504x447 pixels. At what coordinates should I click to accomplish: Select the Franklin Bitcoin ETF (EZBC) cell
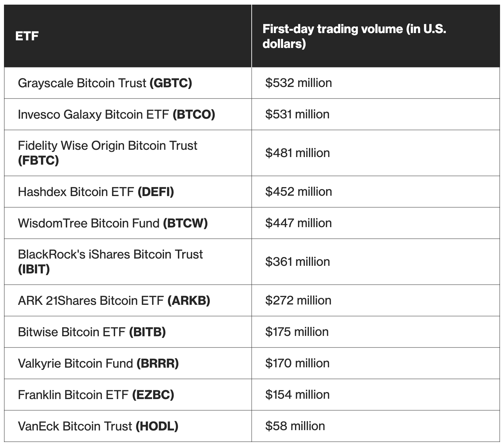[x=96, y=395]
